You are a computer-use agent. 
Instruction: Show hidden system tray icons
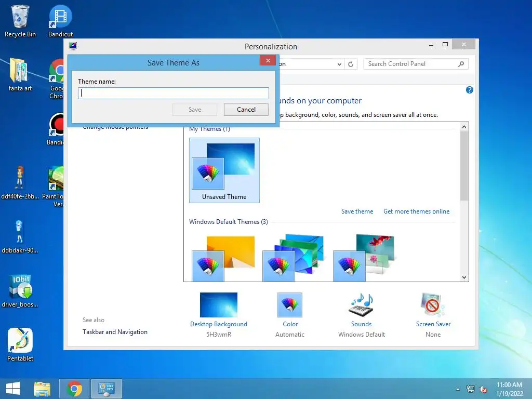pyautogui.click(x=458, y=389)
